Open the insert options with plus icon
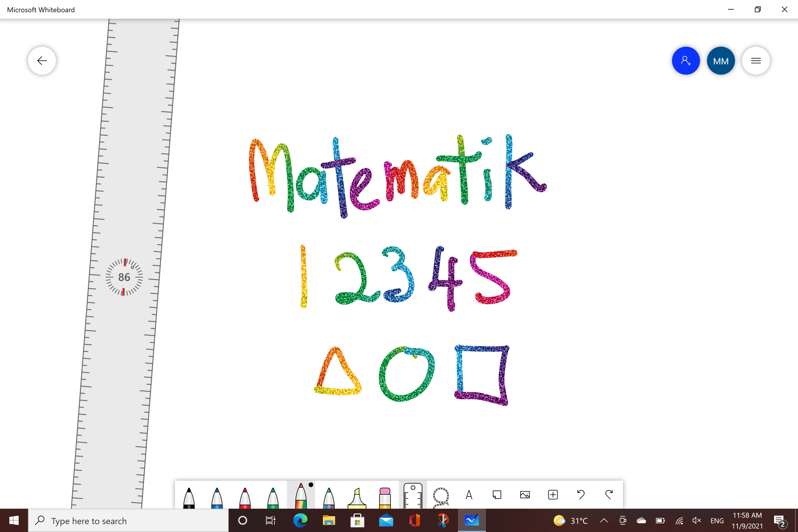This screenshot has height=532, width=798. tap(553, 495)
